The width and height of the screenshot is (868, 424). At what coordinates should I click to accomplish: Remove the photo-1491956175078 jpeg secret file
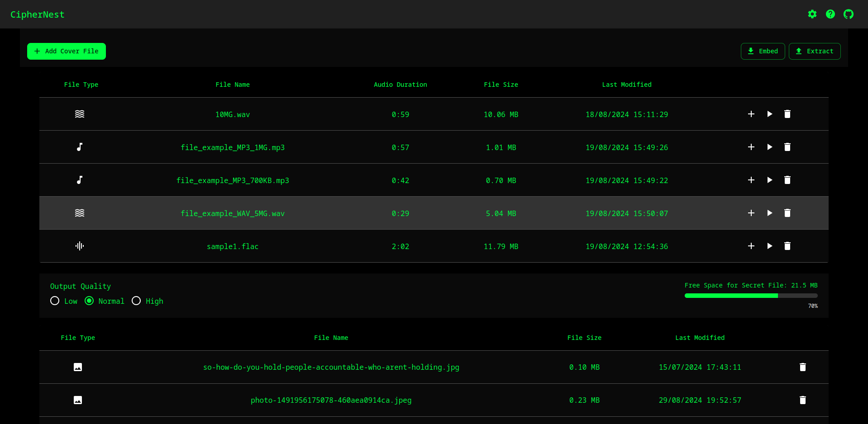803,400
